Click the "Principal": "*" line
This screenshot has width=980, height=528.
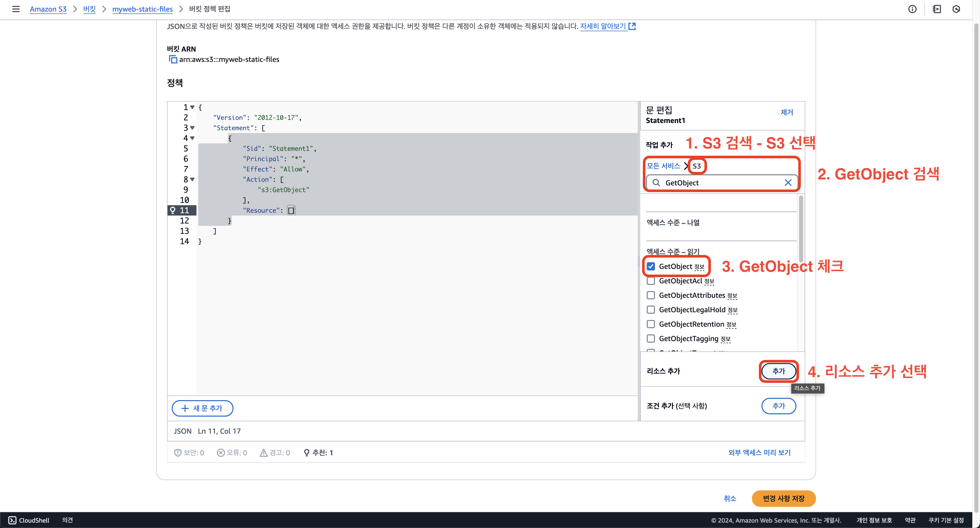tap(274, 159)
